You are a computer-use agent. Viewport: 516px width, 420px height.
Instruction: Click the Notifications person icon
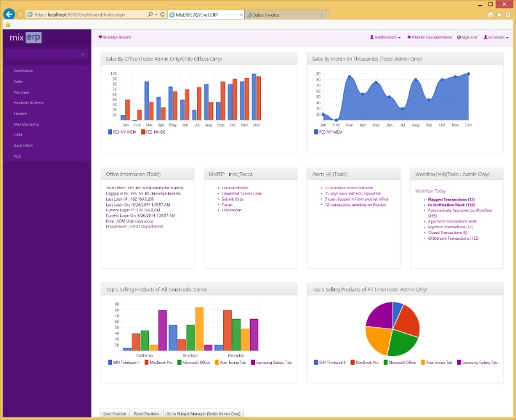[x=372, y=37]
